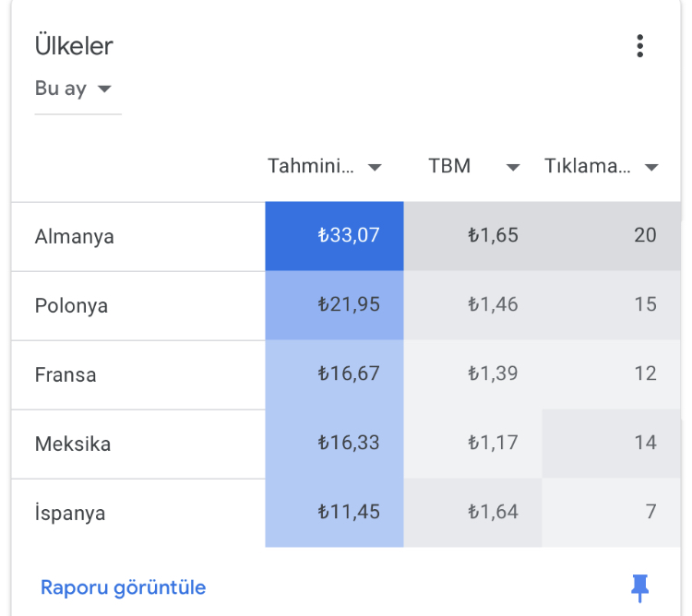Image resolution: width=692 pixels, height=616 pixels.
Task: Click the 14 clicks cell for Meksika
Action: tap(611, 444)
